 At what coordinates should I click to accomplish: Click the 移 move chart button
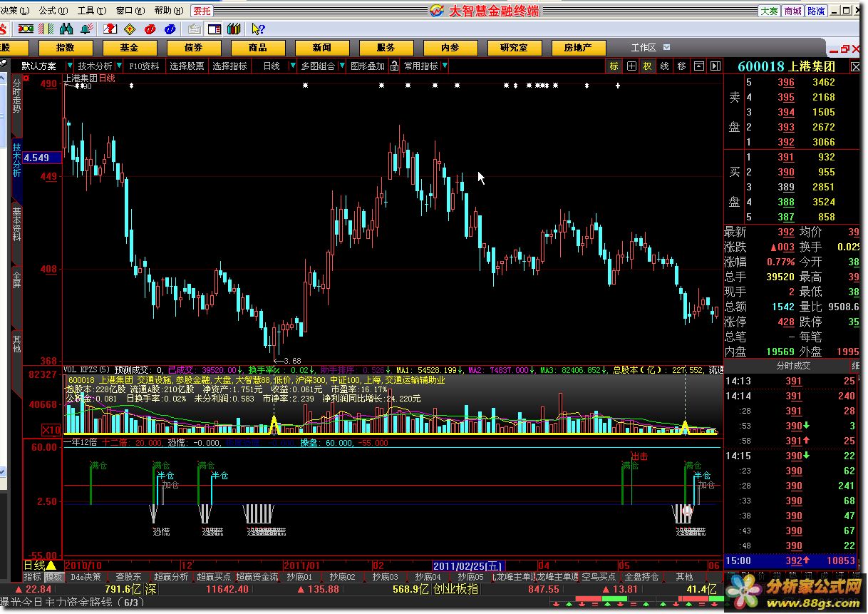(x=682, y=66)
